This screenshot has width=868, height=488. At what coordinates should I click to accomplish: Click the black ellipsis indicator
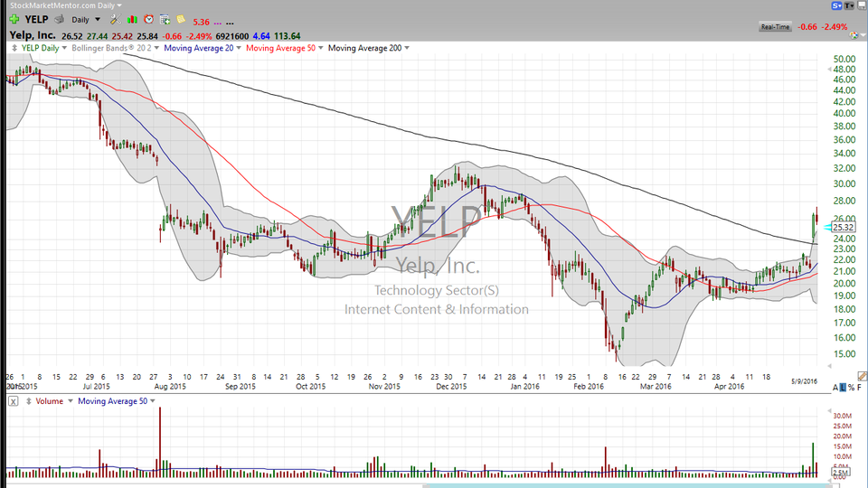tap(230, 22)
